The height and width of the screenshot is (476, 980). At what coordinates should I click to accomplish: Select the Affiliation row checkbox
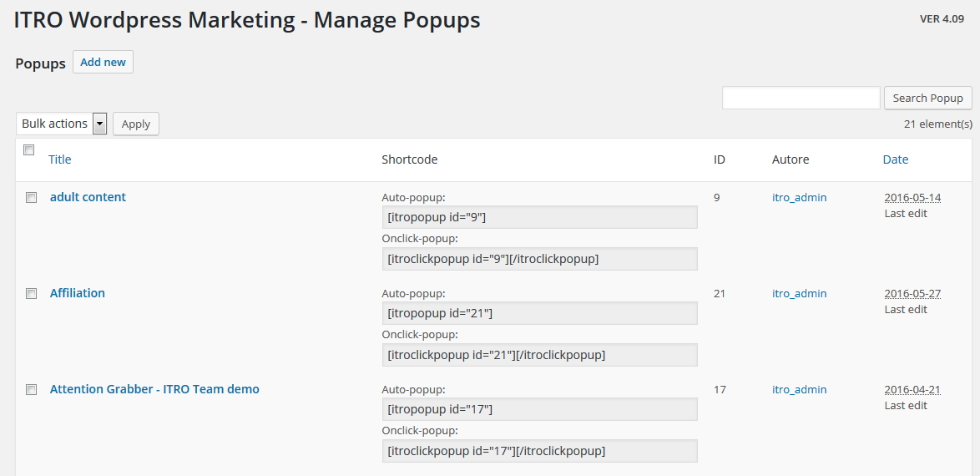(31, 293)
